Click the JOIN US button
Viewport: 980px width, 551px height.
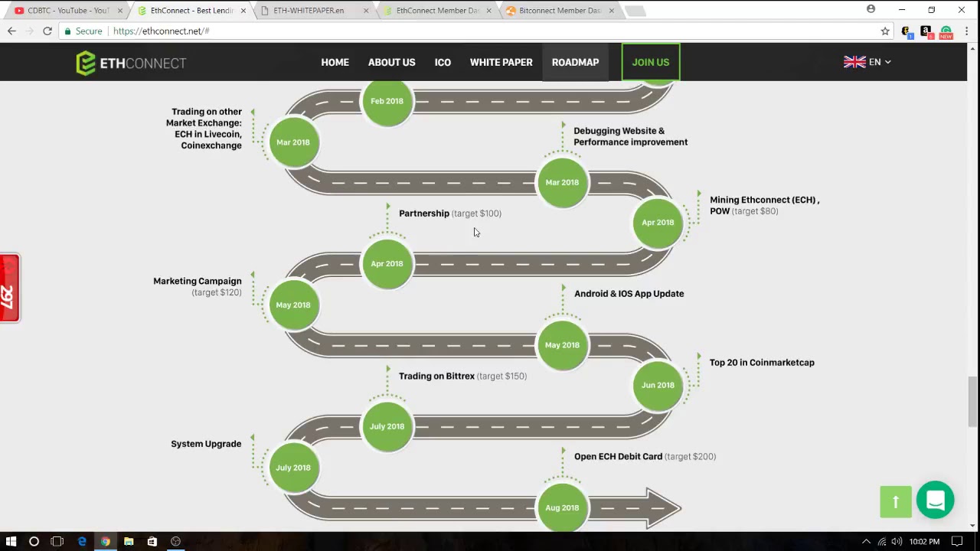tap(651, 62)
